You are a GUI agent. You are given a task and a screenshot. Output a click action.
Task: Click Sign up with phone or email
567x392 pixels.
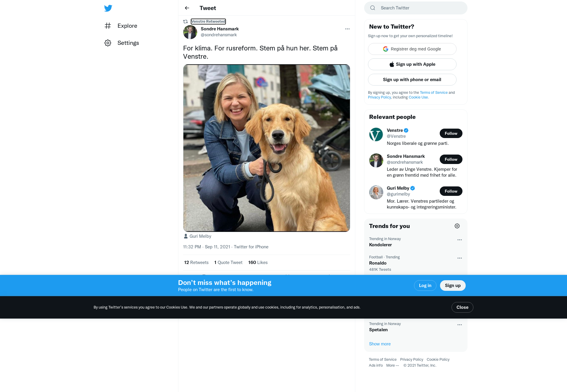click(x=412, y=80)
